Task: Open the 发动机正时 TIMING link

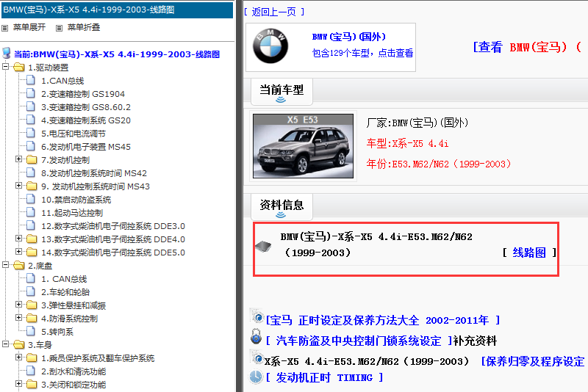Action: pos(324,377)
